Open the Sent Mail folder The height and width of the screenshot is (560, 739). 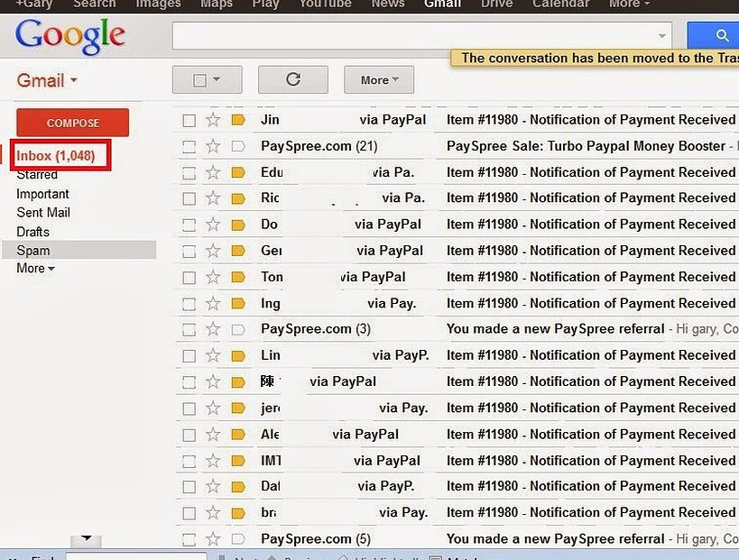coord(43,213)
